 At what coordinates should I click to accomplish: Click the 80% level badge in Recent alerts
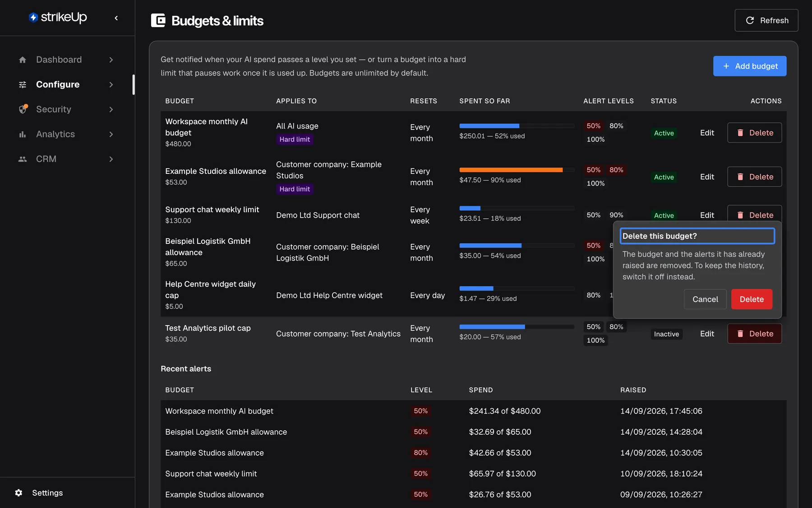420,452
